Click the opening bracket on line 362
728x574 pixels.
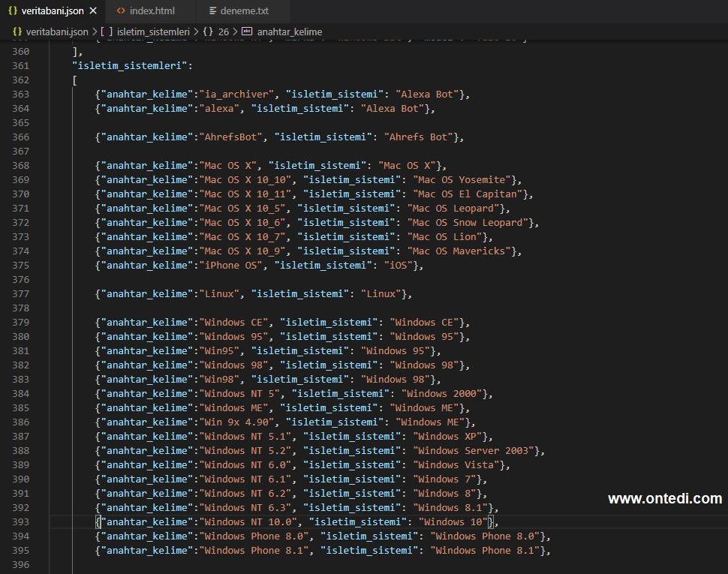pyautogui.click(x=75, y=80)
